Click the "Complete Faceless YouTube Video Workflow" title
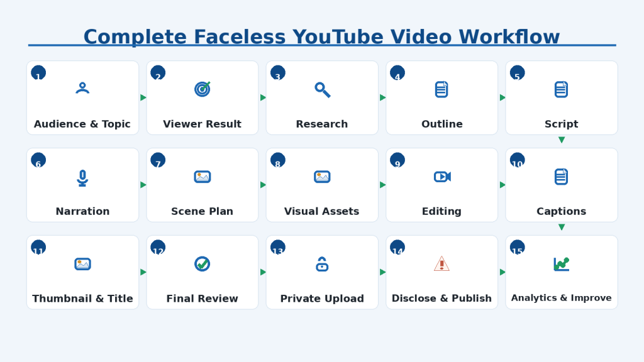Screen dimensions: 644x362 point(321,37)
